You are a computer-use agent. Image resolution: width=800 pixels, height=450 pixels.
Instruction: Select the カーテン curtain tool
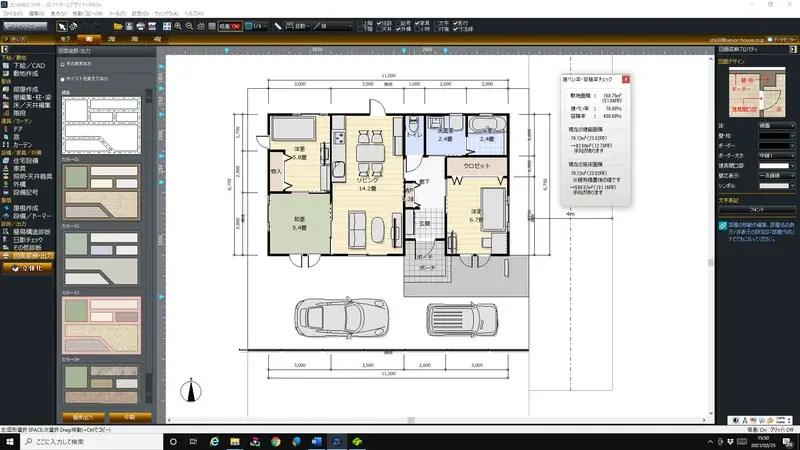tap(22, 145)
